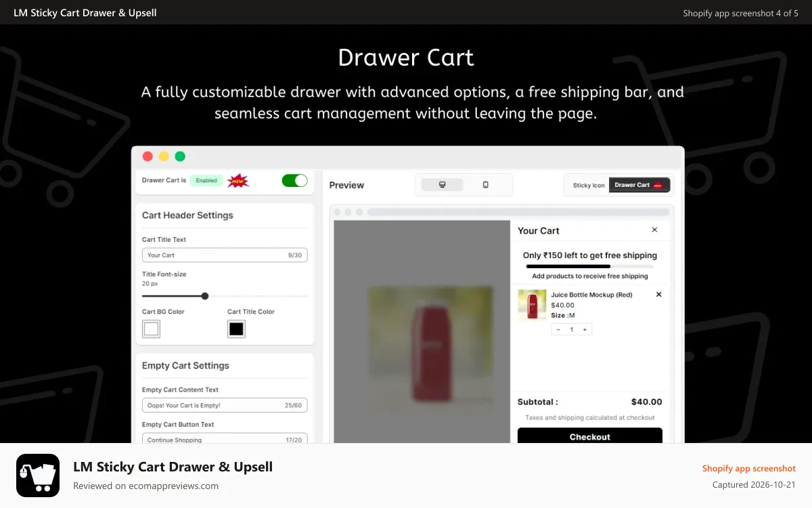Image resolution: width=812 pixels, height=508 pixels.
Task: Remove Juice Bottle Mockup from cart
Action: point(658,295)
